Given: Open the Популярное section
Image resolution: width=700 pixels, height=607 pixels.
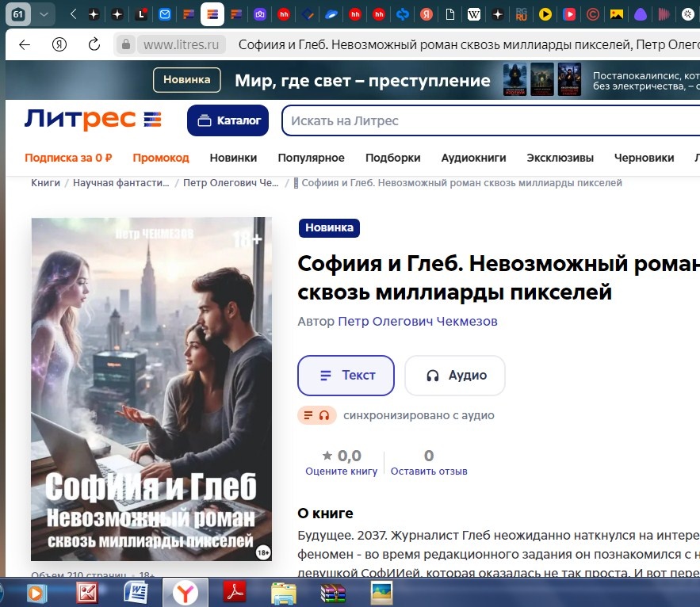Looking at the screenshot, I should tap(312, 158).
